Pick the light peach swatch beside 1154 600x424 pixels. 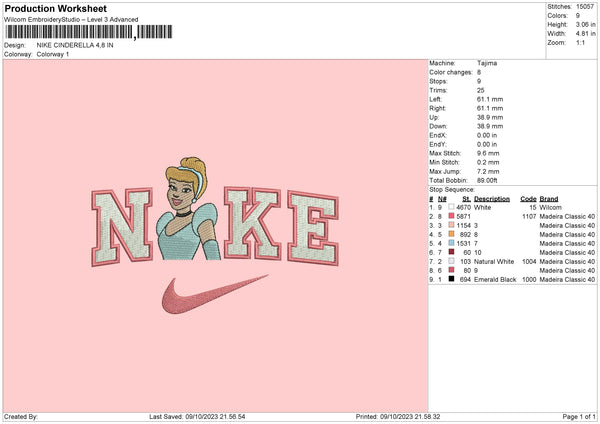click(x=452, y=225)
